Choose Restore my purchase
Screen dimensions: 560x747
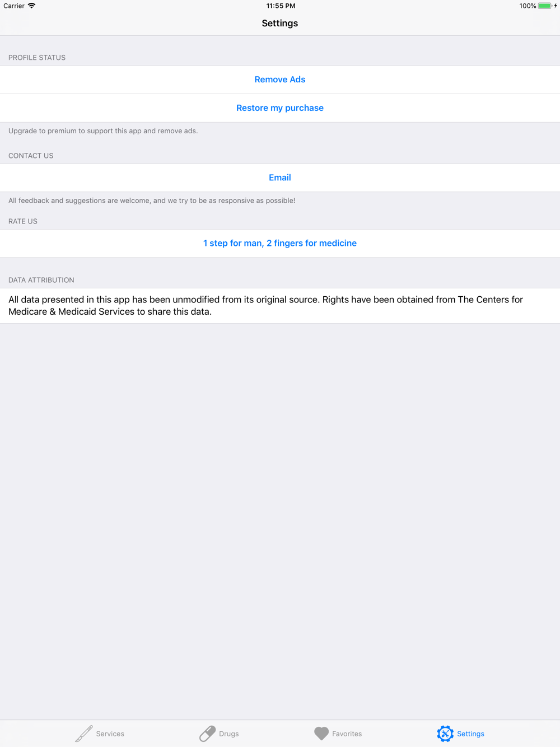280,108
